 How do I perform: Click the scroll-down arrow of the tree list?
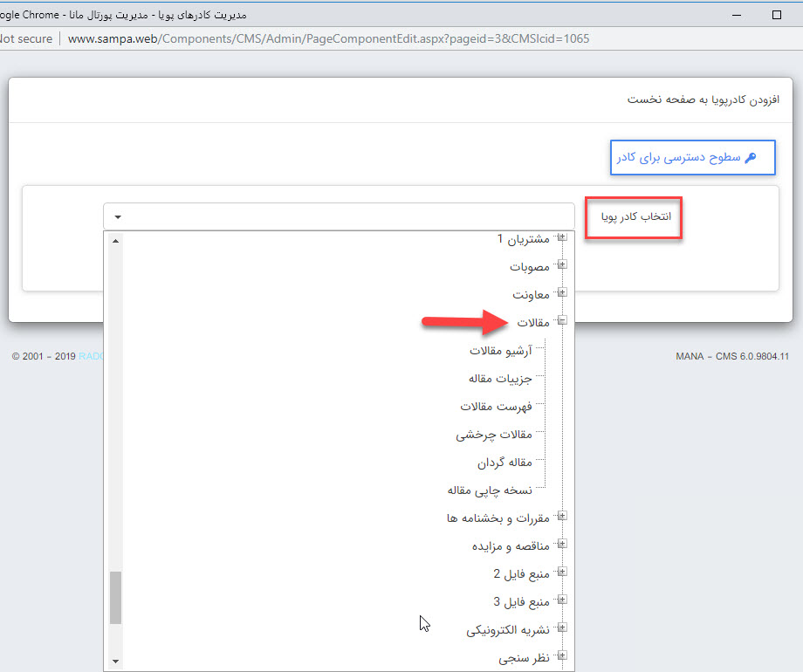point(115,661)
